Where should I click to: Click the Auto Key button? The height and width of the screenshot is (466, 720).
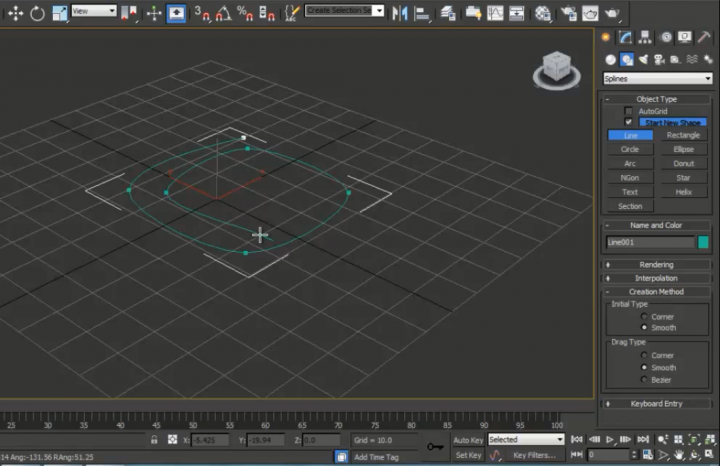pos(468,439)
